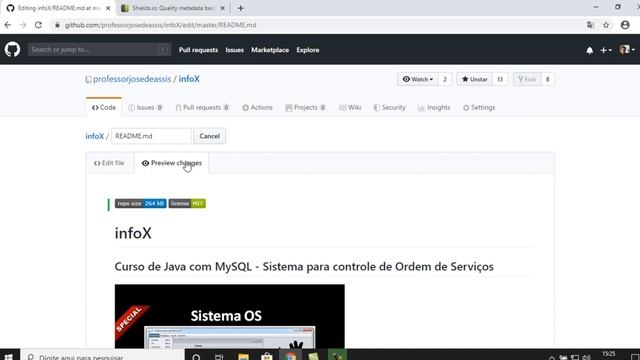Open Task View in taskbar
This screenshot has height=360, width=640.
pyautogui.click(x=219, y=357)
